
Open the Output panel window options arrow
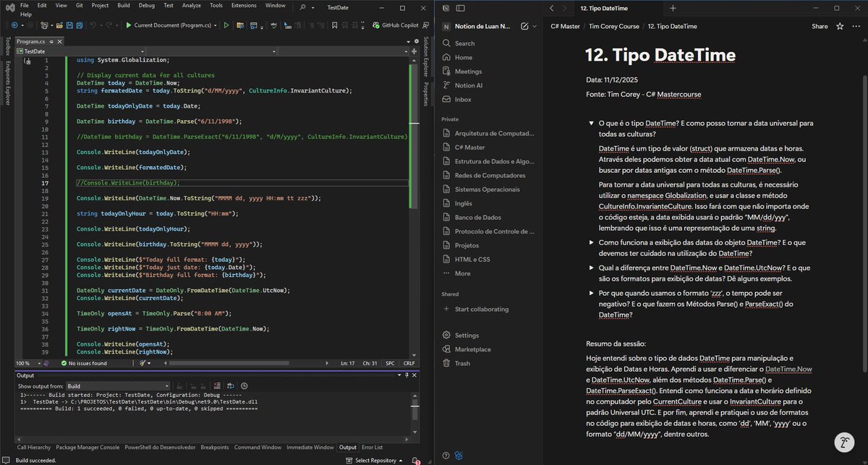399,375
